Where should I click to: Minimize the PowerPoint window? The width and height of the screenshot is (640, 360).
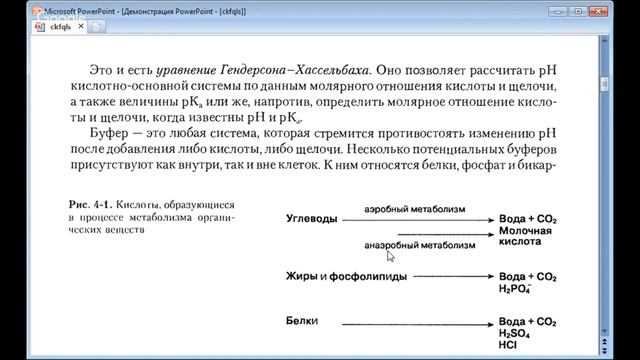tap(558, 11)
